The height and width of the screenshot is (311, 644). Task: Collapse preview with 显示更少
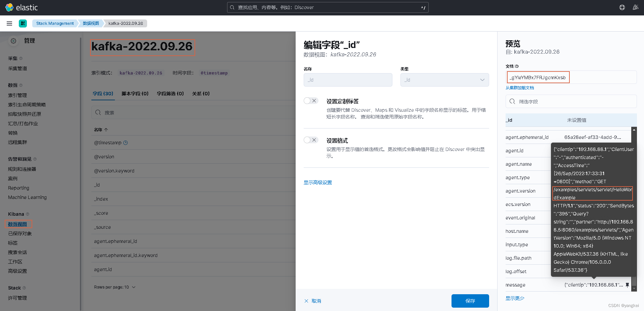(x=515, y=298)
